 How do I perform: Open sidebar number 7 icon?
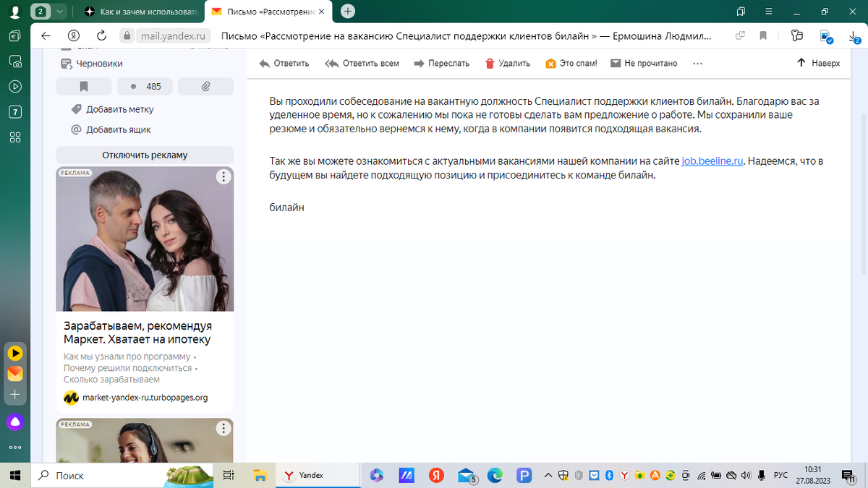tap(15, 112)
